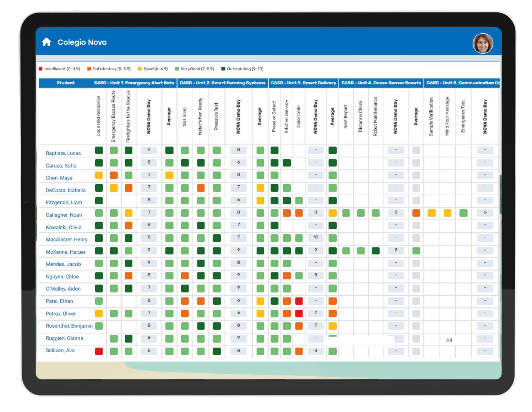Click the Reef Report column header
532x412 pixels.
point(345,116)
